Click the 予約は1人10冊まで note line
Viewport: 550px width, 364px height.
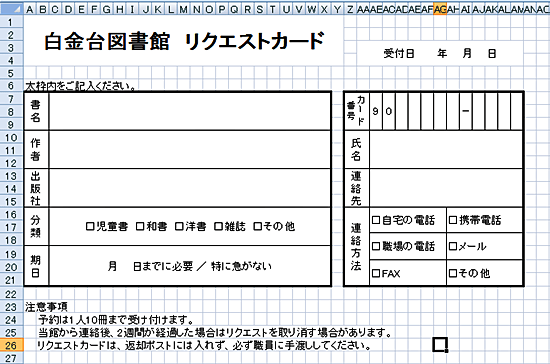pos(116,320)
